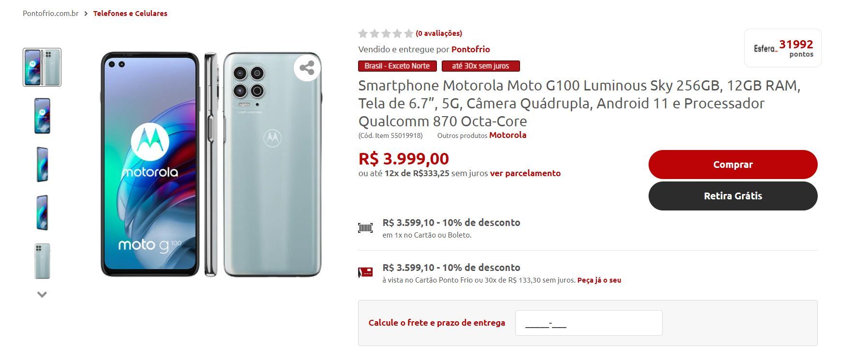Open the ver parcelamento link

[x=525, y=173]
